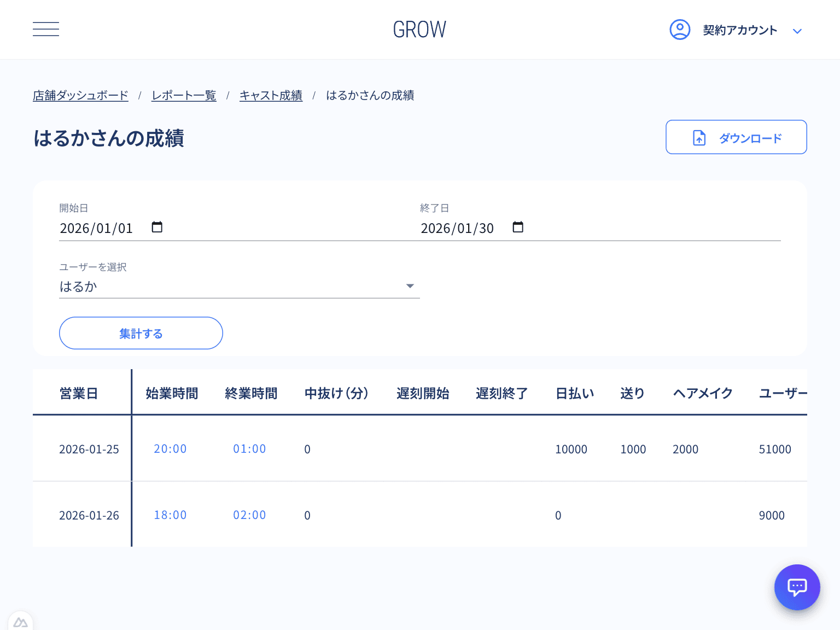Image resolution: width=840 pixels, height=630 pixels.
Task: Open the キャスト成績 breadcrumb link
Action: [x=271, y=95]
